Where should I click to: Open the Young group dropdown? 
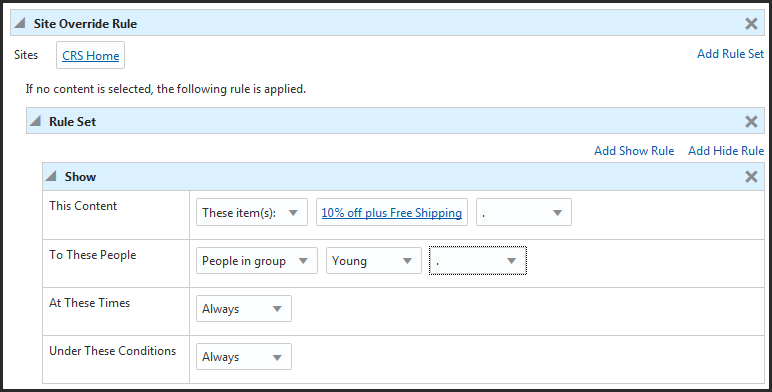pyautogui.click(x=374, y=261)
